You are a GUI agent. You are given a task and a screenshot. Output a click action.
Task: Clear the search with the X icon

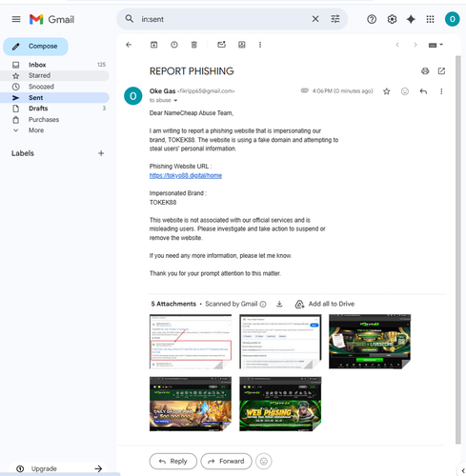pos(315,19)
